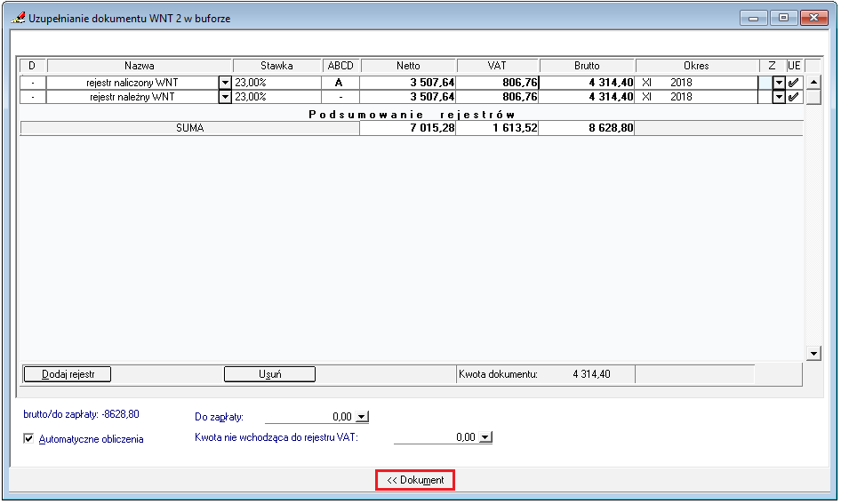Go back via the << Dokument button
841x504 pixels.
[415, 480]
